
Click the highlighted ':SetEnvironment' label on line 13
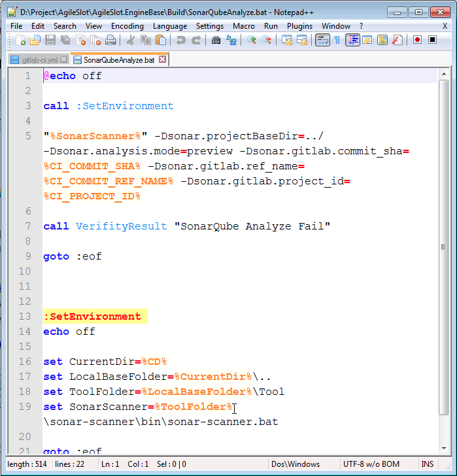coord(93,316)
